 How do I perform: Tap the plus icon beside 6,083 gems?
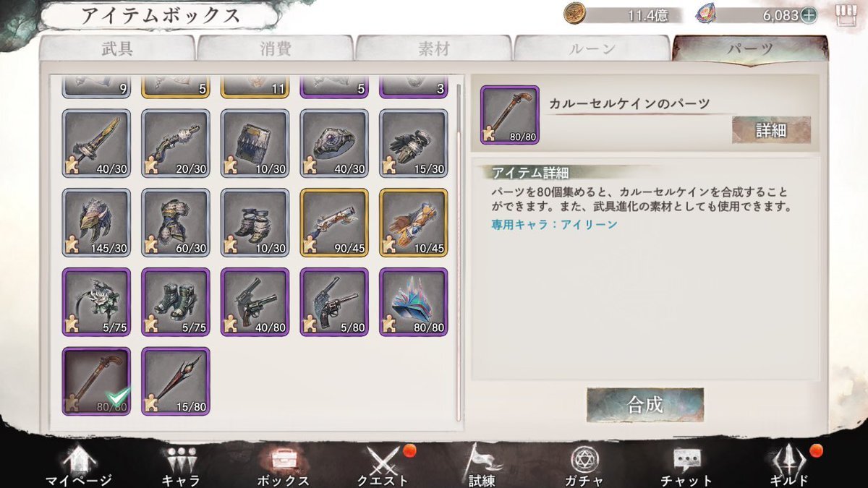tap(808, 14)
